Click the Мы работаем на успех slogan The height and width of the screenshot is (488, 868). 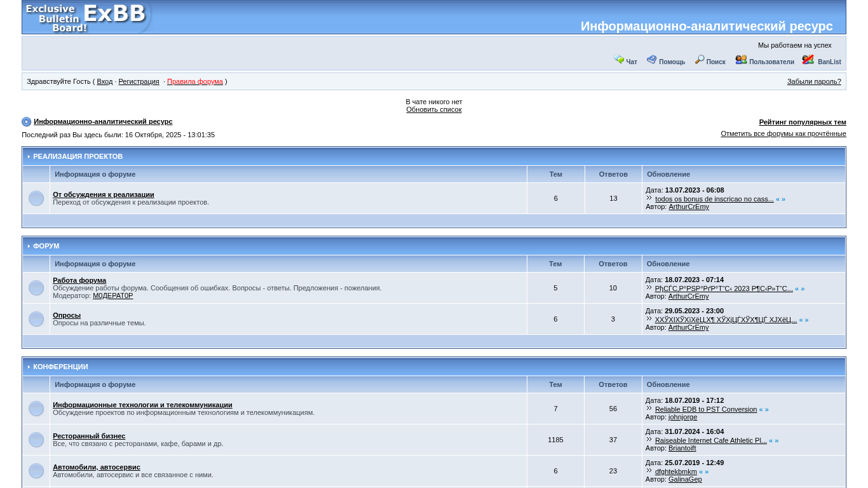tap(794, 45)
